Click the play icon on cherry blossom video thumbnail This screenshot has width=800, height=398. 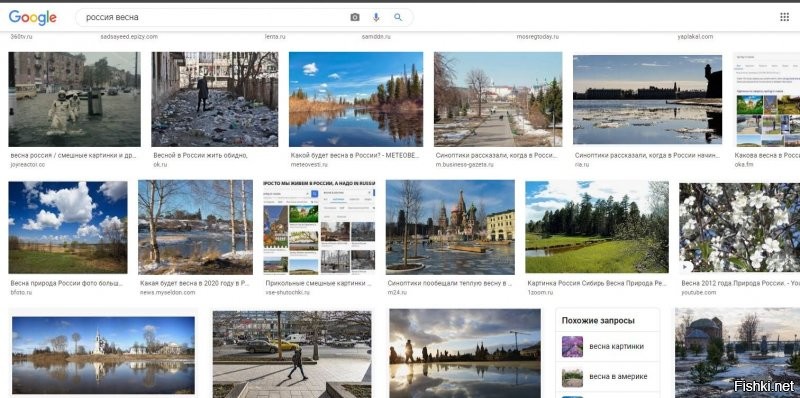click(687, 266)
